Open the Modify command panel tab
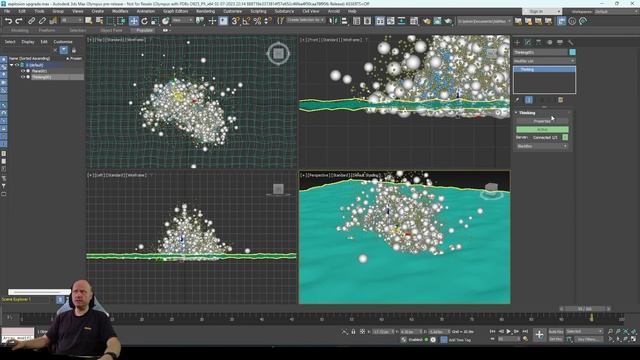The width and height of the screenshot is (640, 360). coord(528,42)
